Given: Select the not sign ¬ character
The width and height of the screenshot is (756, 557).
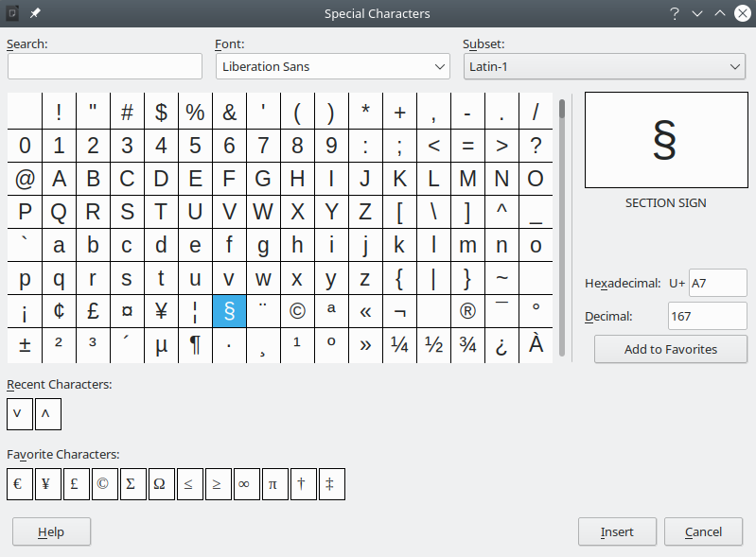Looking at the screenshot, I should [399, 311].
